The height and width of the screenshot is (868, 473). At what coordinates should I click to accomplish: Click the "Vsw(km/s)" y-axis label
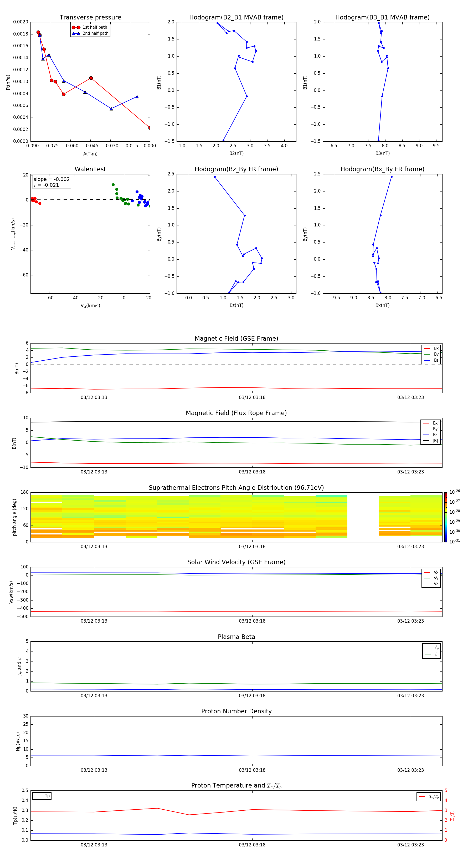point(11,592)
